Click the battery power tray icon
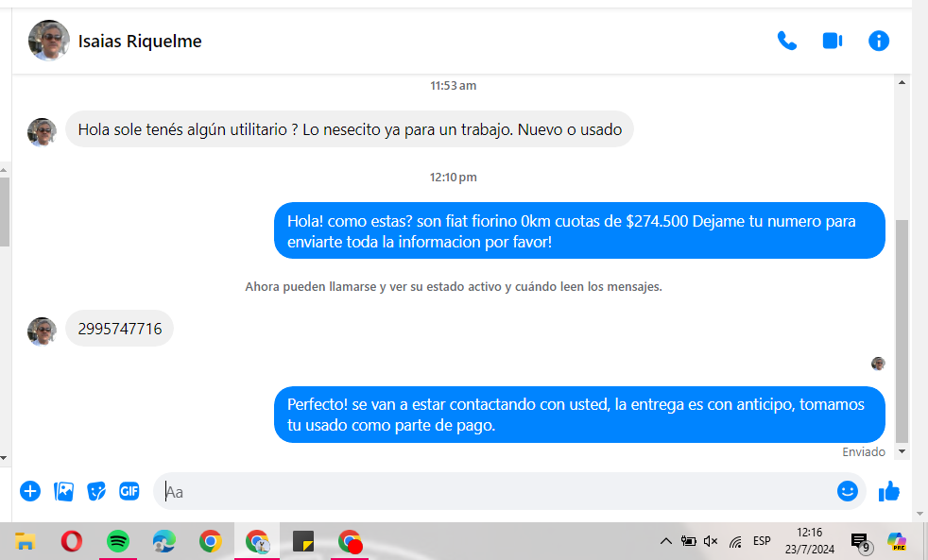 688,541
